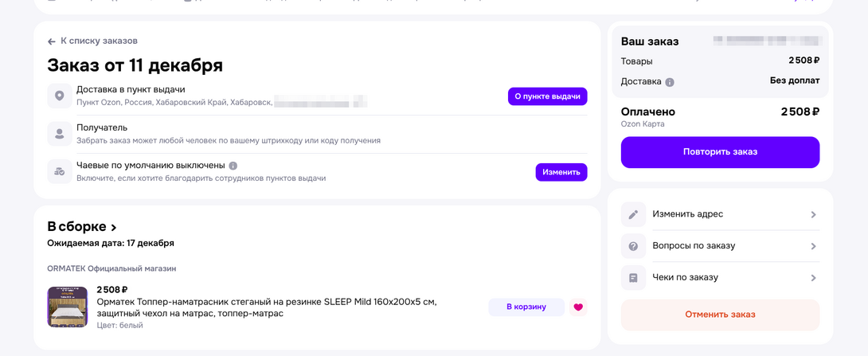Click the recipient person icon

coord(60,134)
